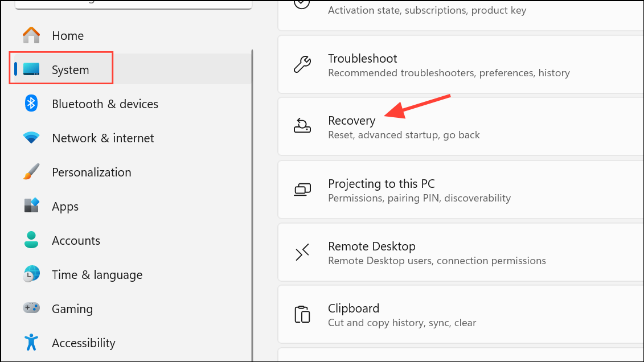Click the Remote Desktop arrows icon

302,252
